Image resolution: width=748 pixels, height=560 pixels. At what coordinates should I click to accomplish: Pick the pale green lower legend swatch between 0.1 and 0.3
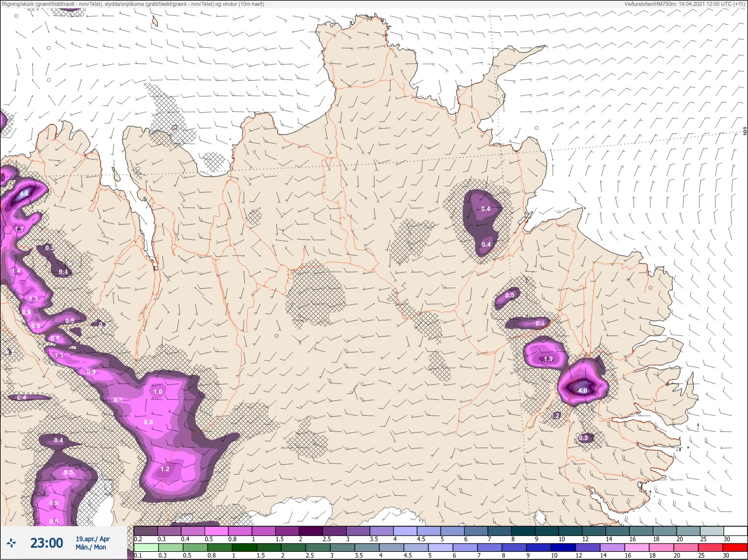click(146, 548)
